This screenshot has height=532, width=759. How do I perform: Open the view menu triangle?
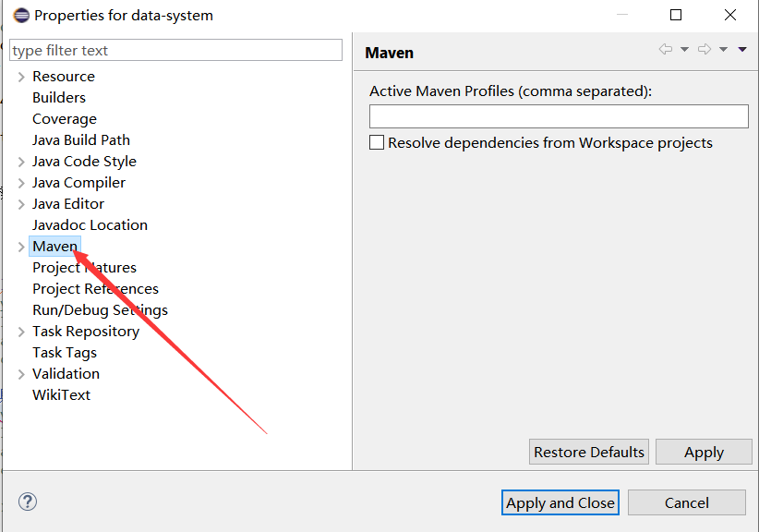click(x=742, y=49)
